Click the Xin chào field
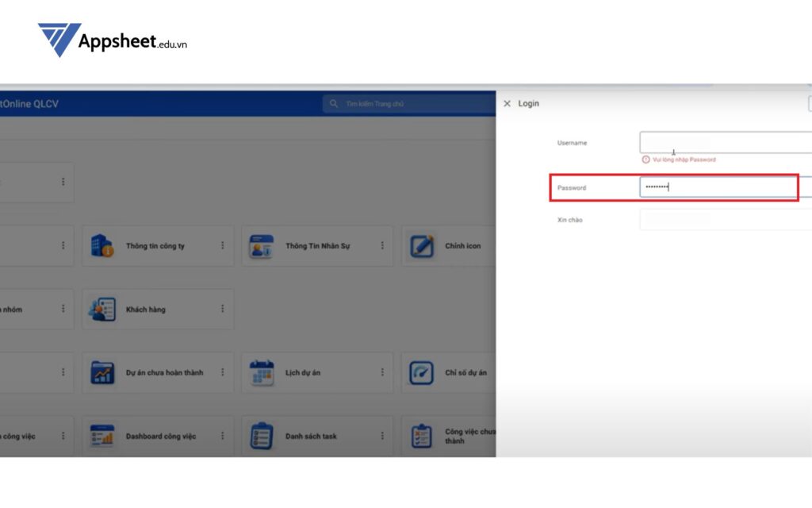 tap(725, 219)
